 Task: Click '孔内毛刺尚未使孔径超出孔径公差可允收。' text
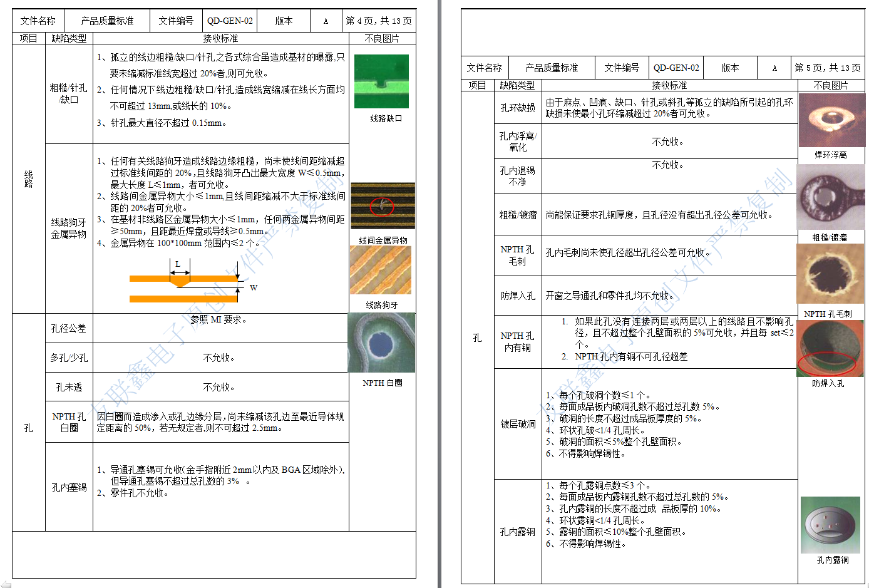click(629, 252)
